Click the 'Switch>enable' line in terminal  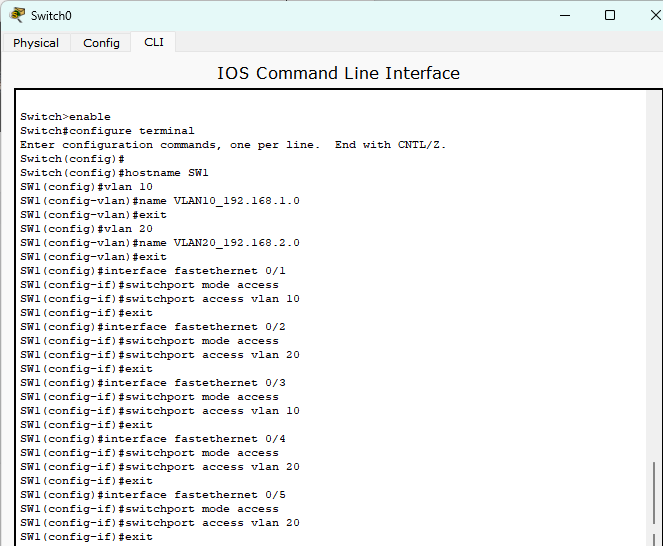pyautogui.click(x=65, y=117)
